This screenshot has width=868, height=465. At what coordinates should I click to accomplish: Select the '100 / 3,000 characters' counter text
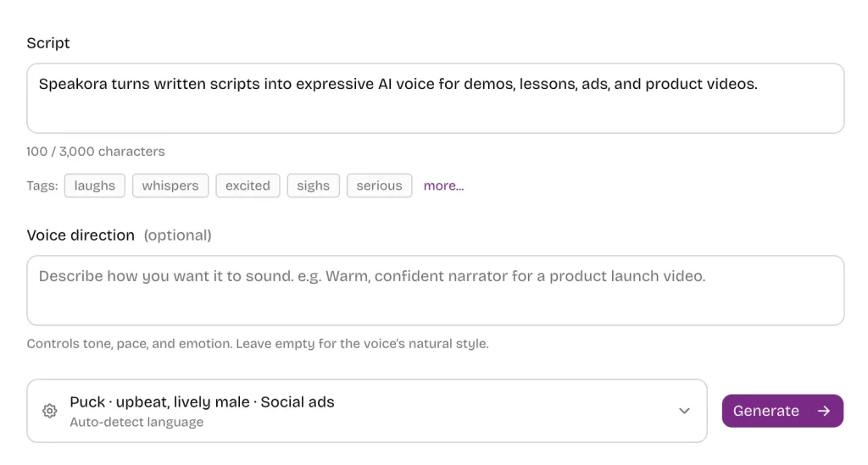[x=96, y=152]
